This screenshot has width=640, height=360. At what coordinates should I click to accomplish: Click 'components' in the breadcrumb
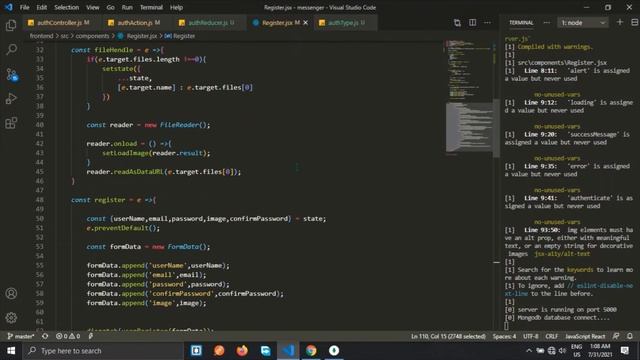92,36
